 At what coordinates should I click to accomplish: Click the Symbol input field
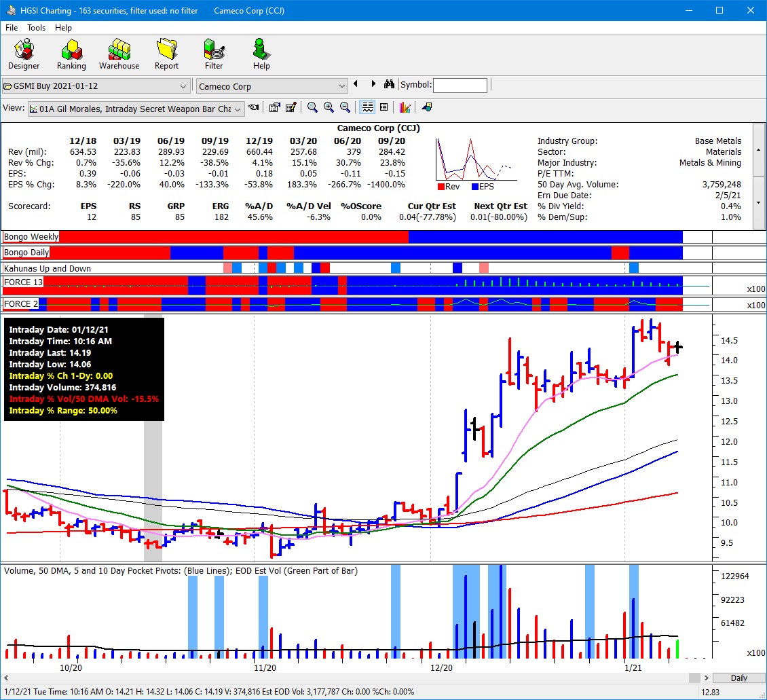point(460,85)
